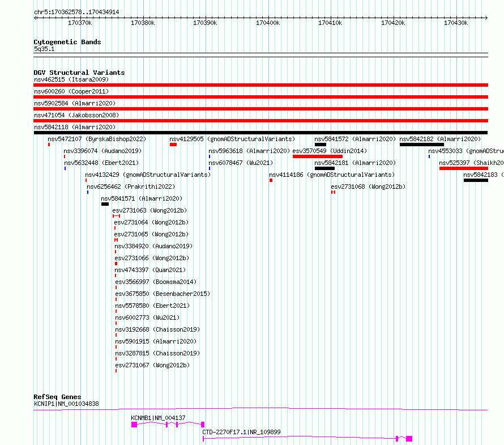Select CTD-2270F17.1|NR_109899 gene label
The height and width of the screenshot is (445, 504).
(241, 432)
